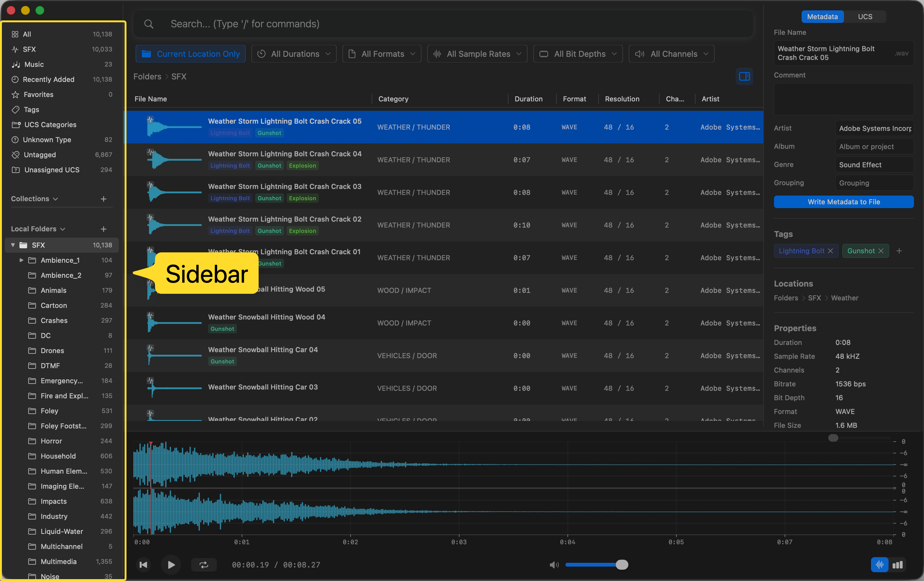The width and height of the screenshot is (924, 581).
Task: Select the Household folder
Action: pyautogui.click(x=62, y=456)
